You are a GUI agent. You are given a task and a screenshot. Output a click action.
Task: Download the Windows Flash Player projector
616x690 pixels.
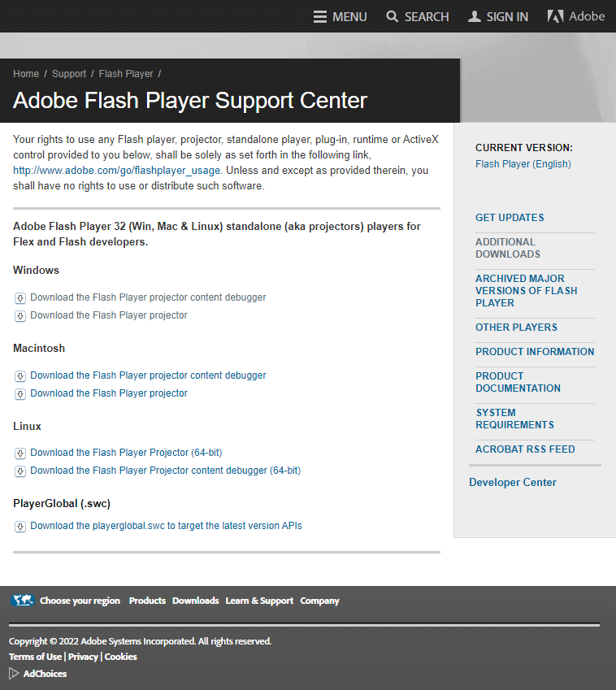point(109,315)
